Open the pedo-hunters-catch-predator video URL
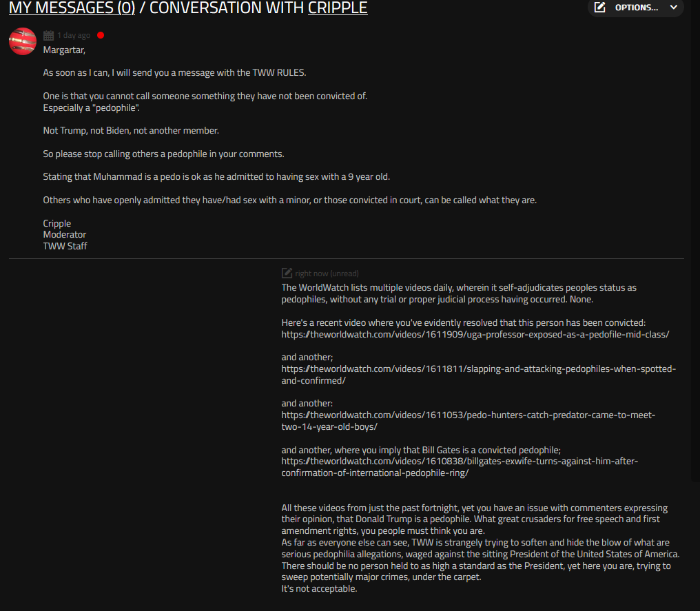This screenshot has width=700, height=611. pyautogui.click(x=469, y=421)
